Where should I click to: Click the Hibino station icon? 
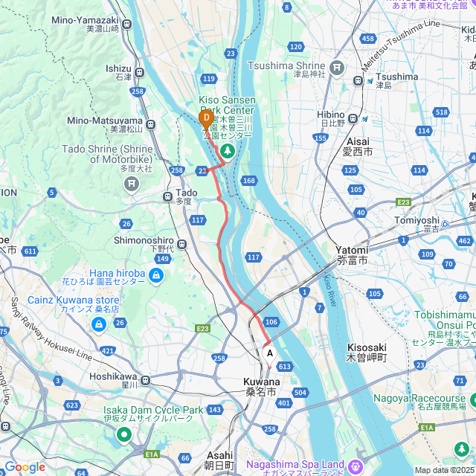[353, 118]
